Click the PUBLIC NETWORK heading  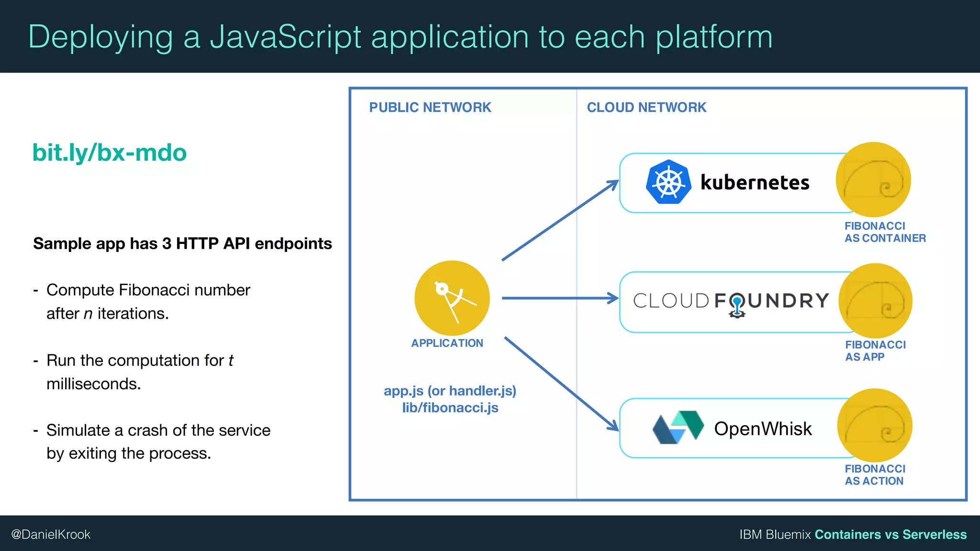pos(430,107)
